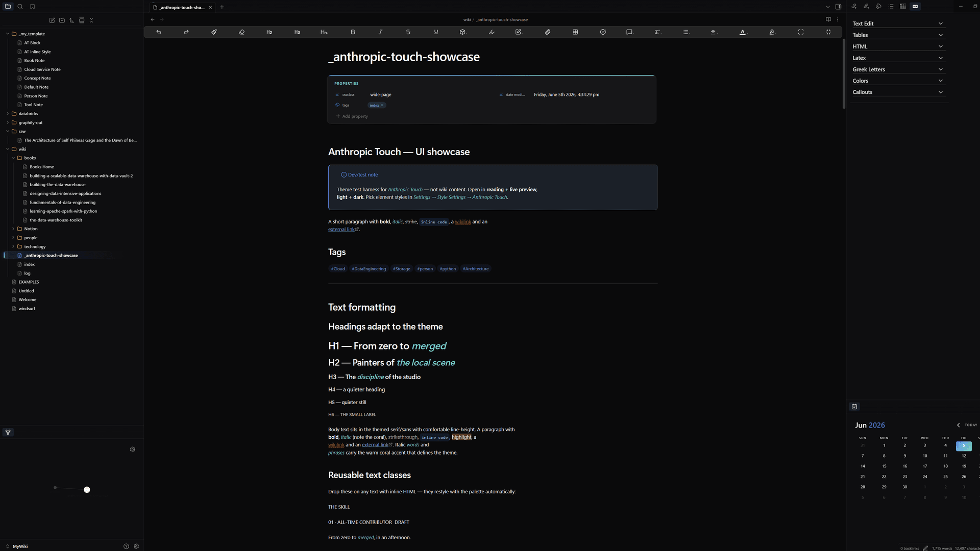Collapse all folders in file explorer
The height and width of the screenshot is (551, 980).
click(91, 20)
